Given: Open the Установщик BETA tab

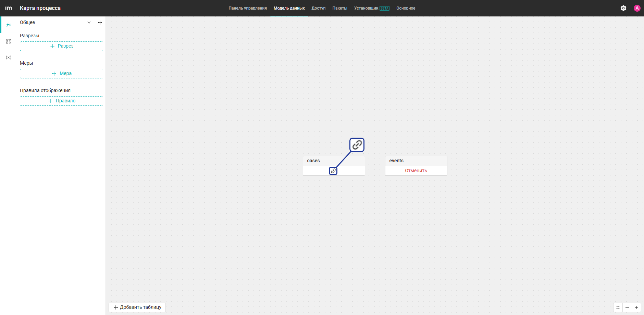Looking at the screenshot, I should [372, 8].
